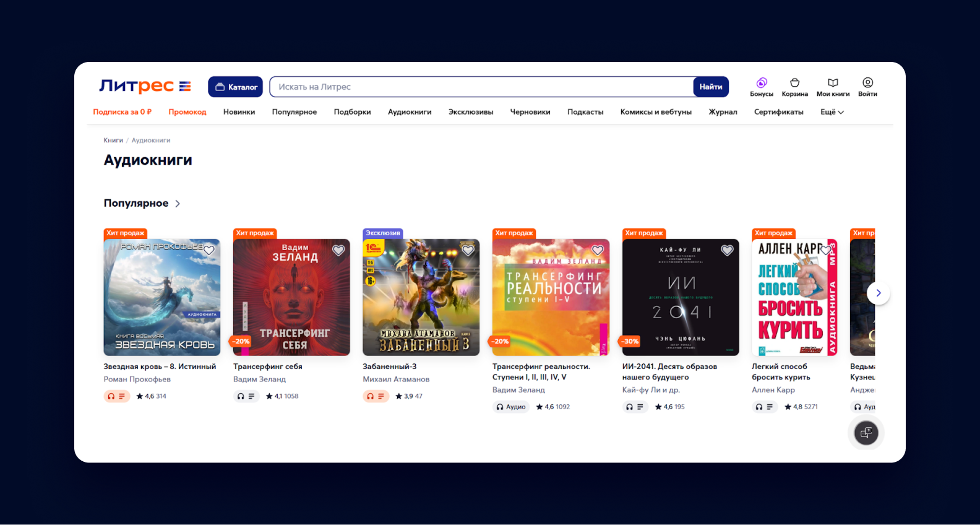This screenshot has width=980, height=525.
Task: Click audio format badge under Звездная кровь
Action: tap(116, 396)
